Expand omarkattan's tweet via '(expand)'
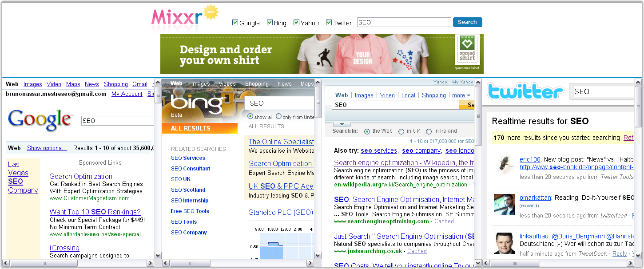This screenshot has width=644, height=269. pyautogui.click(x=529, y=206)
